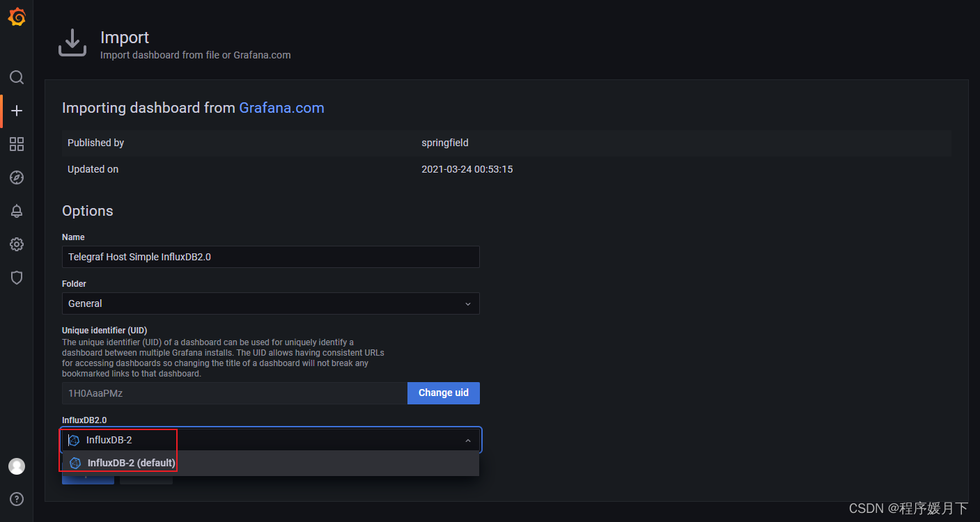Click the InfluxDB2.0 data source select box
980x522 pixels.
tap(272, 440)
